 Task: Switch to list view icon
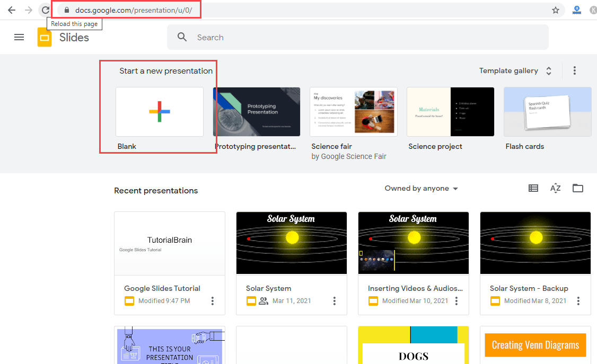point(533,188)
